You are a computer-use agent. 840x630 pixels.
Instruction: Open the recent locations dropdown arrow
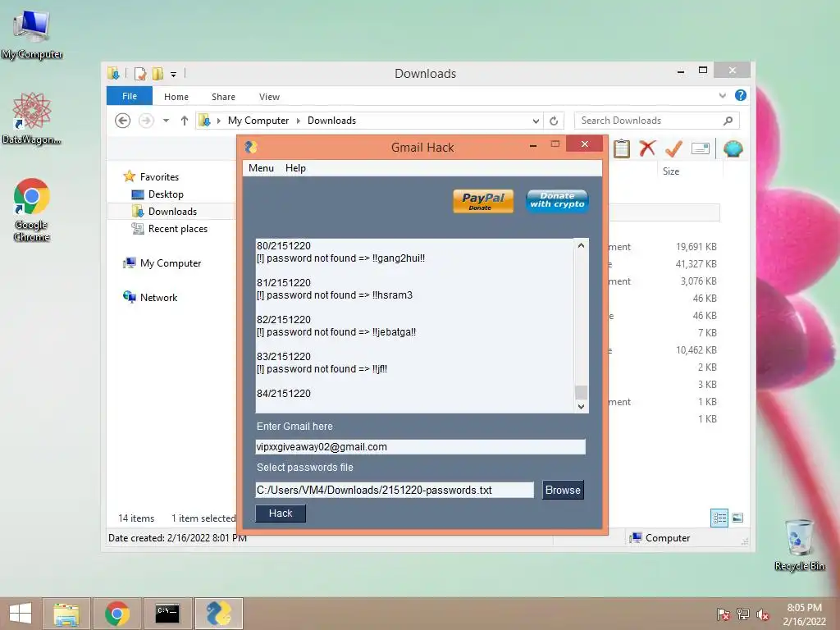pos(166,121)
